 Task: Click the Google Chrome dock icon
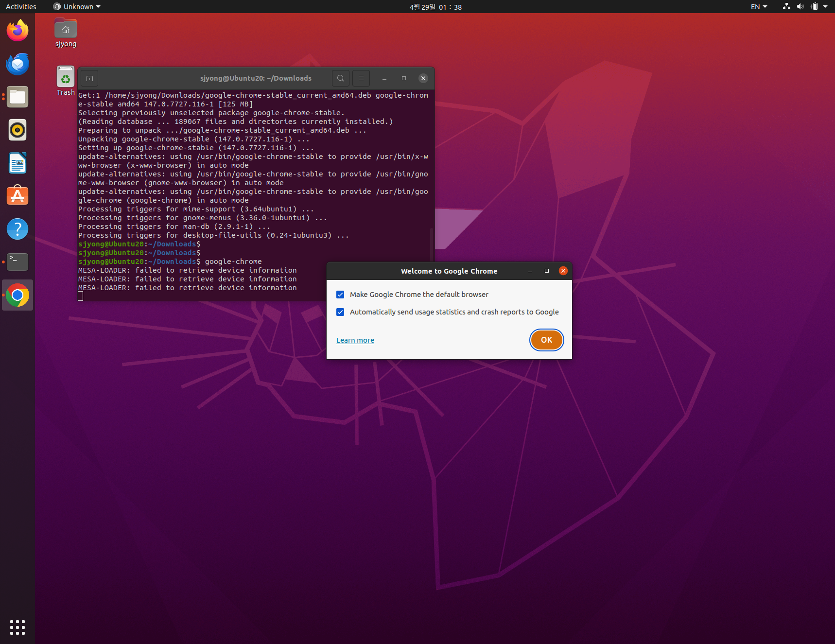[x=17, y=295]
